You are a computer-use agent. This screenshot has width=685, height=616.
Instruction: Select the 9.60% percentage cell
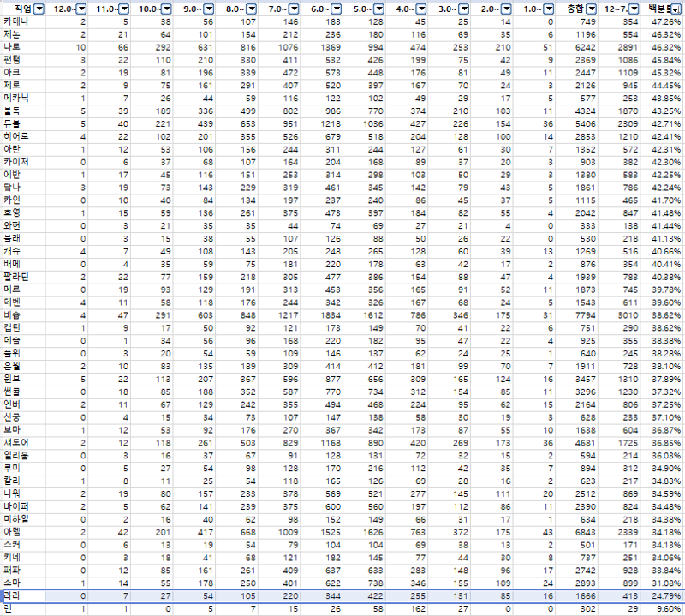662,608
